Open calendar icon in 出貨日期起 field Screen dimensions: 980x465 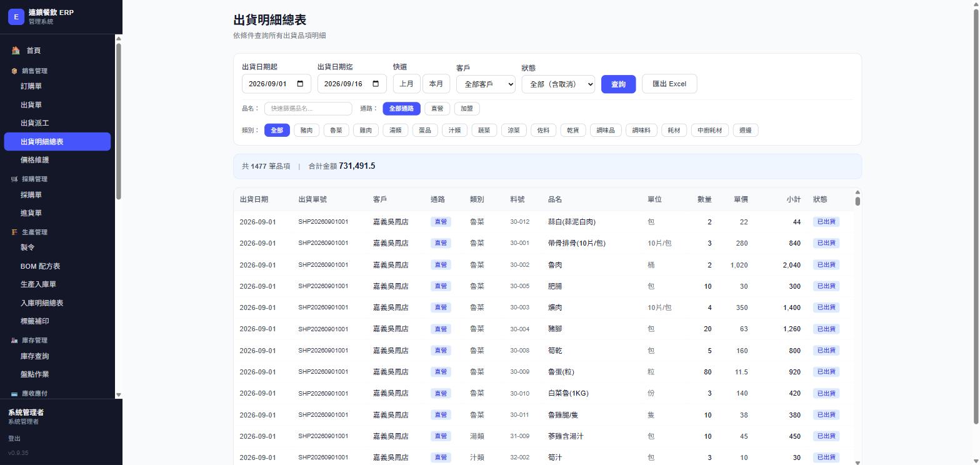pos(300,84)
